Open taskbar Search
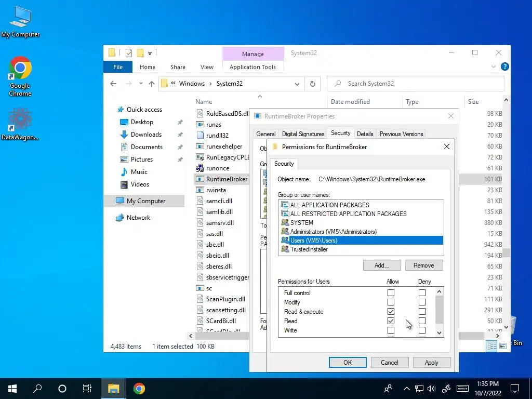Screen dimensions: 532x399 tap(37, 389)
